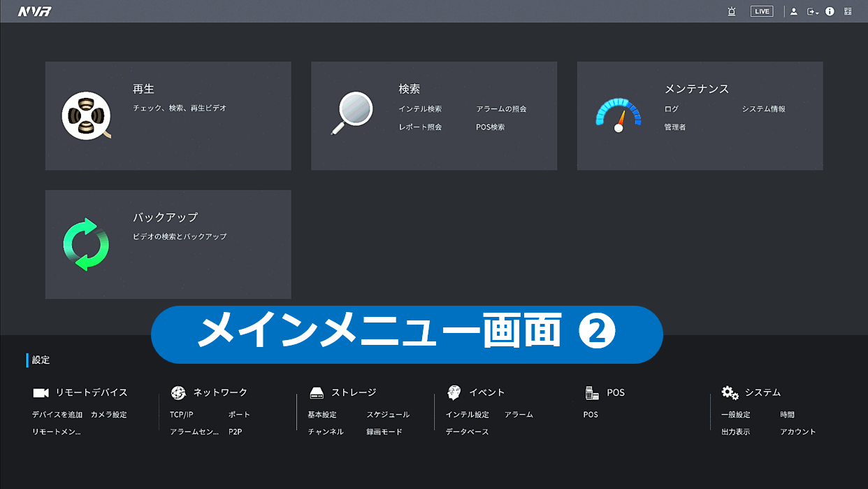The height and width of the screenshot is (489, 868).
Task: Click the alarm bell icon in top bar
Action: click(732, 11)
